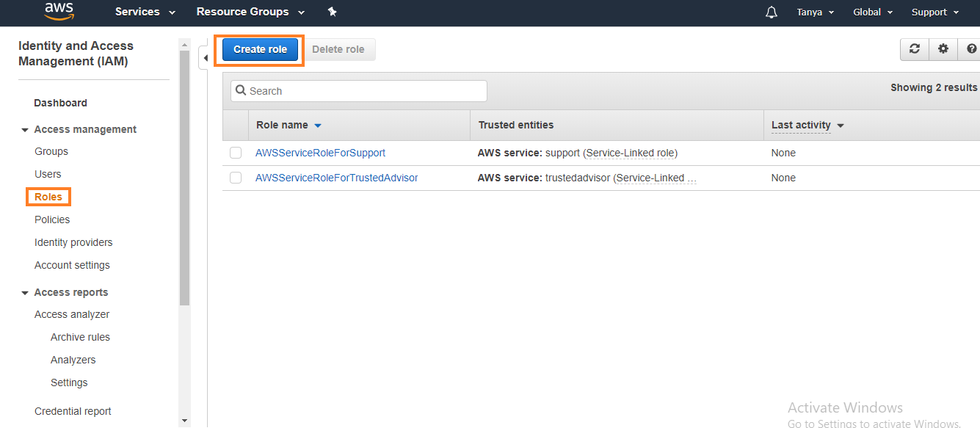Open the Services dropdown

click(145, 12)
